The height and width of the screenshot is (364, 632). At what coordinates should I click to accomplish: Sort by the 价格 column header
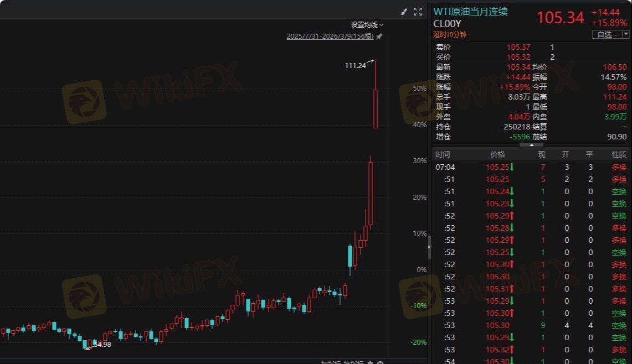[497, 155]
